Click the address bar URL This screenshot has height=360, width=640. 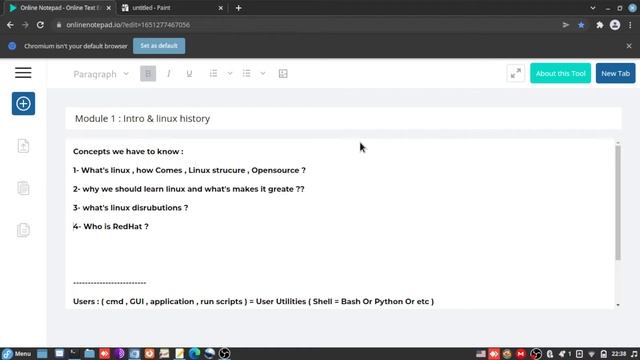tap(128, 25)
